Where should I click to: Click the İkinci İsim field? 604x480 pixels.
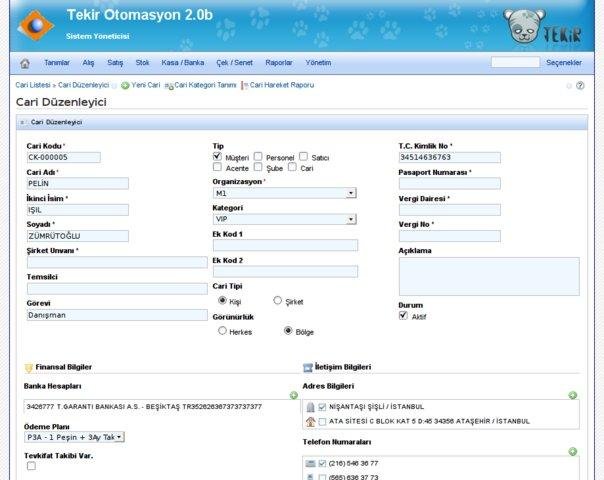tap(78, 210)
